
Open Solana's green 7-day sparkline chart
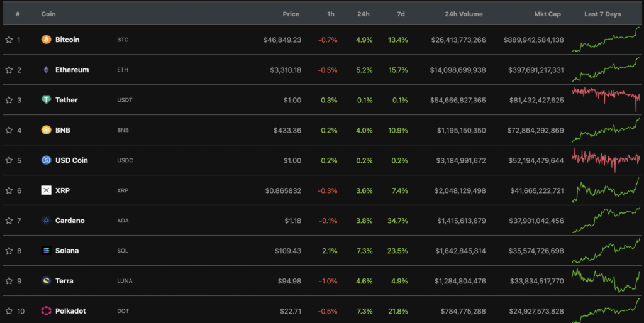click(606, 251)
